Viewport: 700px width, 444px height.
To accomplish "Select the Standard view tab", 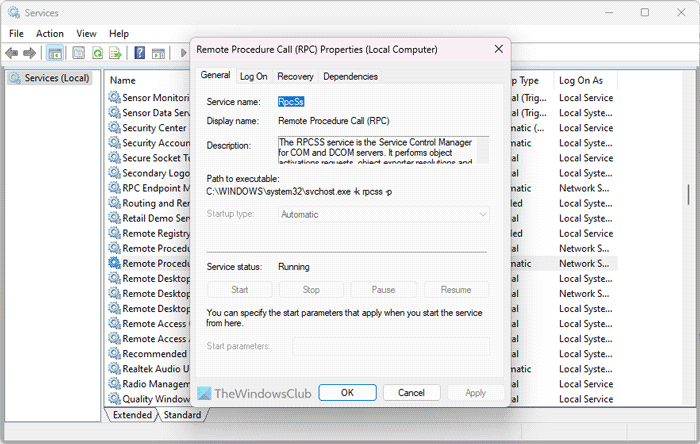I will coord(182,415).
